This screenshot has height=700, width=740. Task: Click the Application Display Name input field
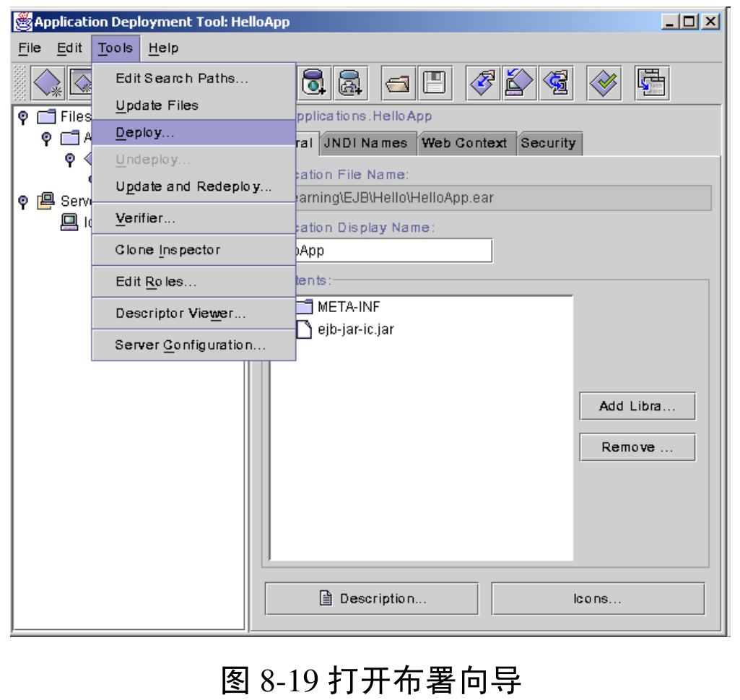(x=393, y=251)
